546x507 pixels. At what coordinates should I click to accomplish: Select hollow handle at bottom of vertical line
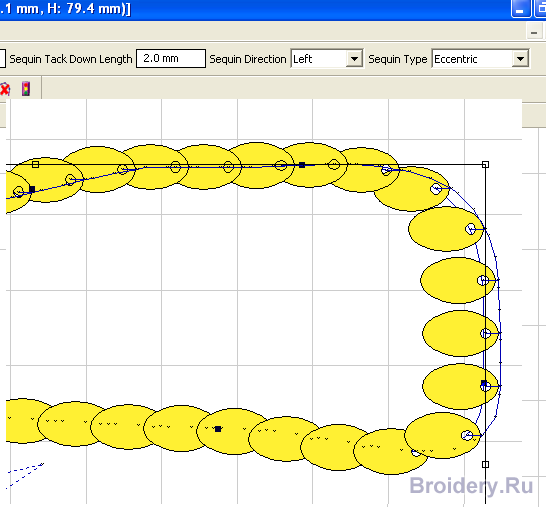[485, 464]
